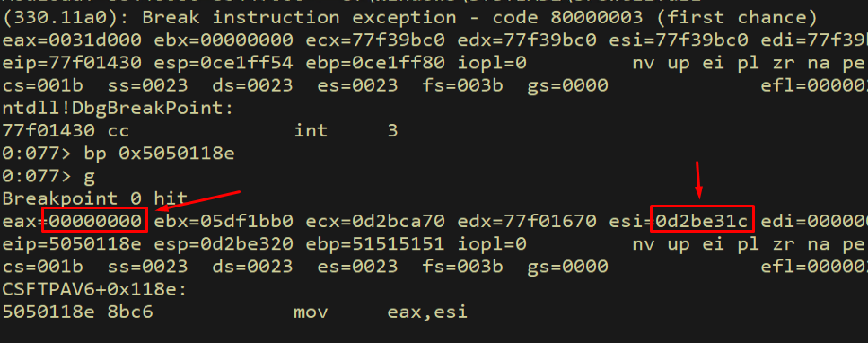Click the '0:077> g' command line
868x343 pixels.
pos(48,176)
